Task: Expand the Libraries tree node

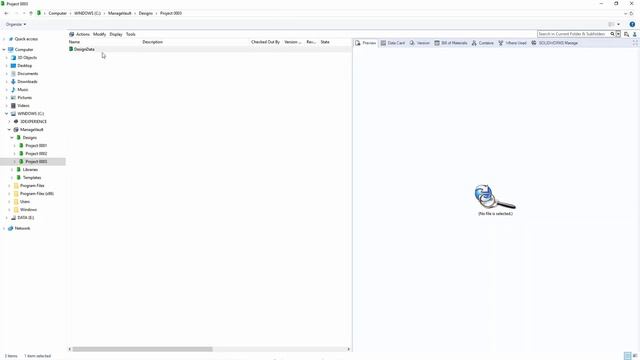Action: [12, 170]
